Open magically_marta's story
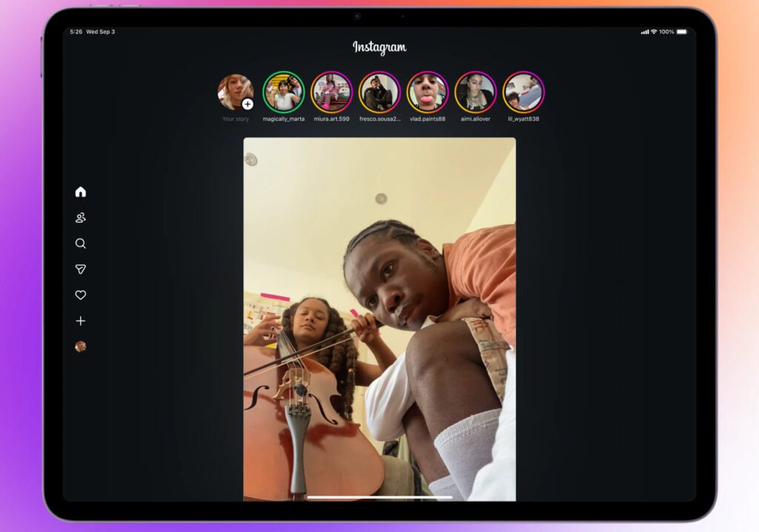The image size is (759, 532). pyautogui.click(x=283, y=91)
